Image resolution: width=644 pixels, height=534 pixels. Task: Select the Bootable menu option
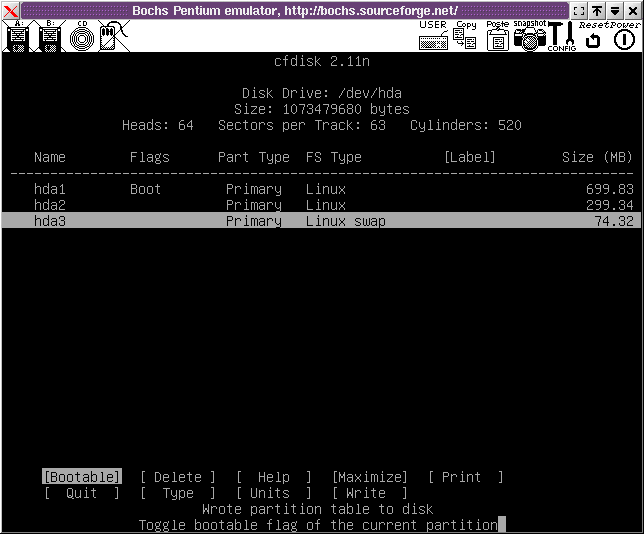[82, 477]
